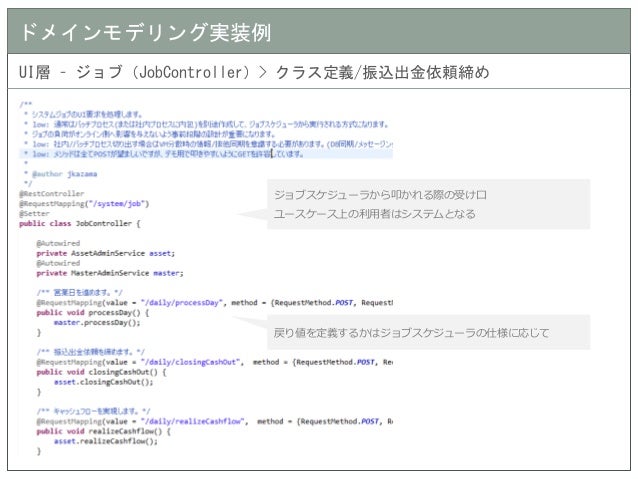This screenshot has width=638, height=479.
Task: Click RequestMethod.POST on the realizeCashflow mapping line
Action: tap(340, 422)
